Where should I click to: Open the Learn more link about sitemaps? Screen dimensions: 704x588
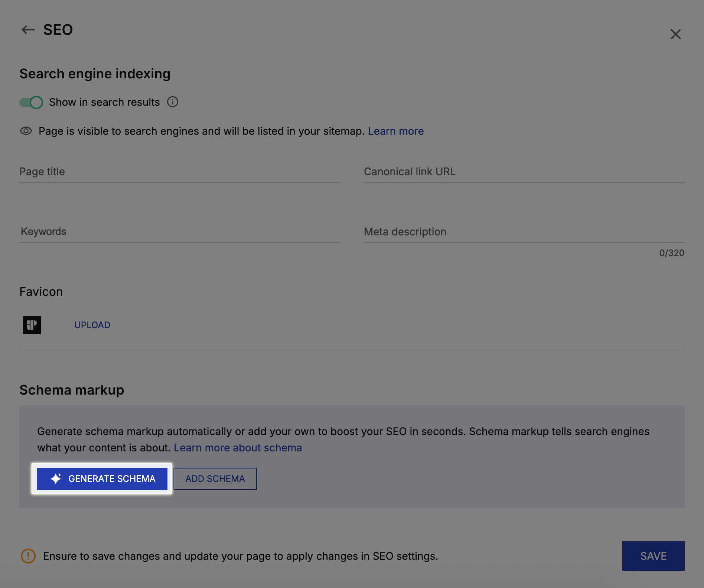[x=396, y=131]
